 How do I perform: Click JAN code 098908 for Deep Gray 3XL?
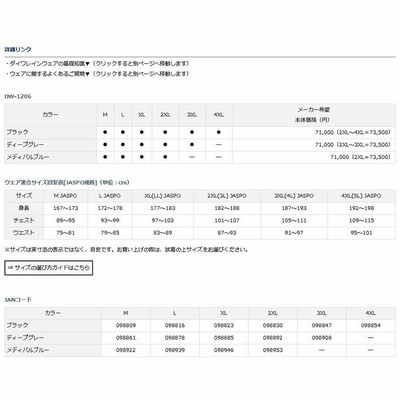(x=322, y=338)
